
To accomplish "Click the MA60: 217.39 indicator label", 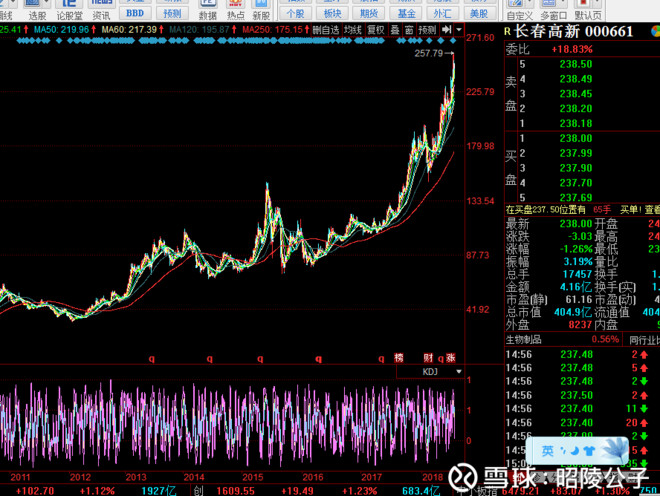I will point(129,30).
